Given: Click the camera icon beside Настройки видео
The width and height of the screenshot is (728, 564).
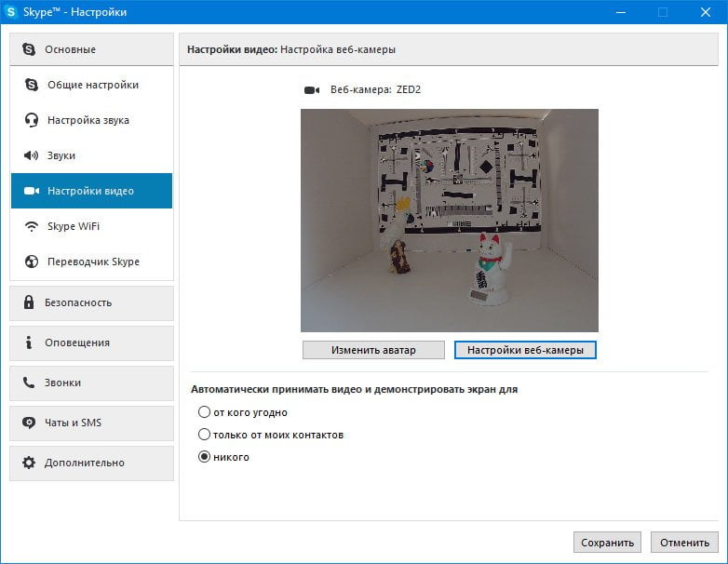Looking at the screenshot, I should pos(32,191).
